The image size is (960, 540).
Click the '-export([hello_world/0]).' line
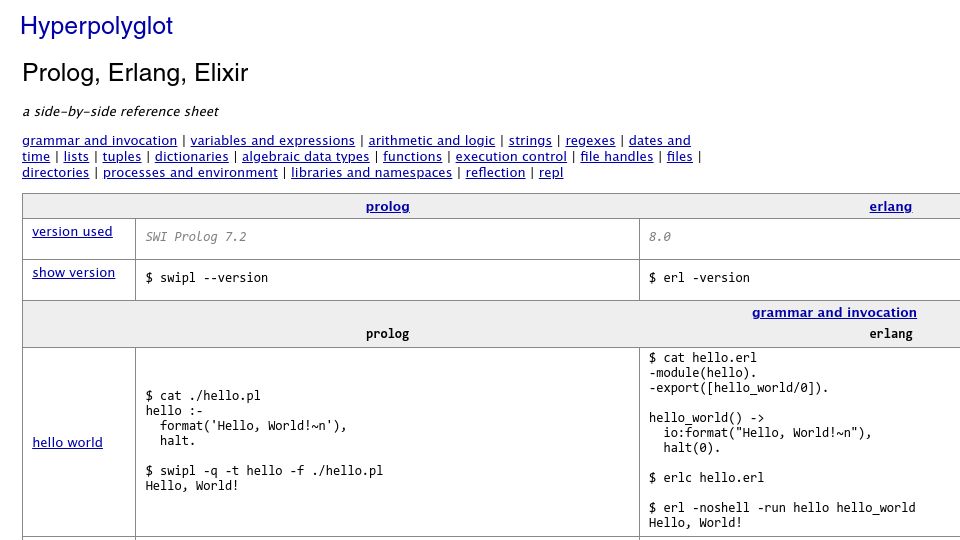738,388
